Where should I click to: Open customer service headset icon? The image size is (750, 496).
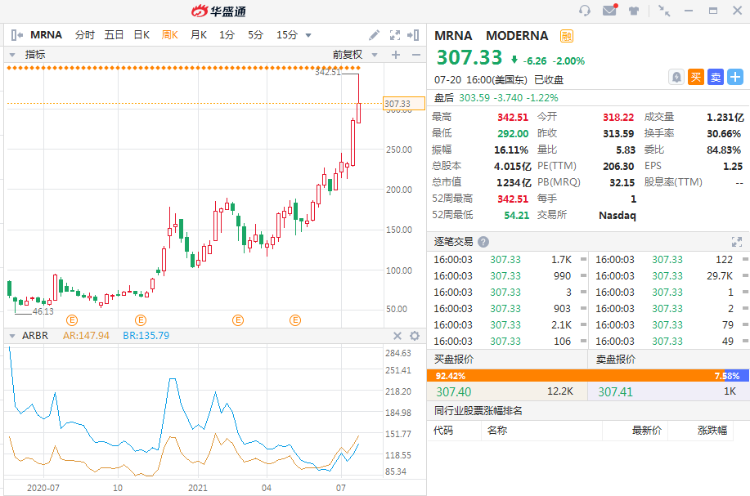[585, 11]
